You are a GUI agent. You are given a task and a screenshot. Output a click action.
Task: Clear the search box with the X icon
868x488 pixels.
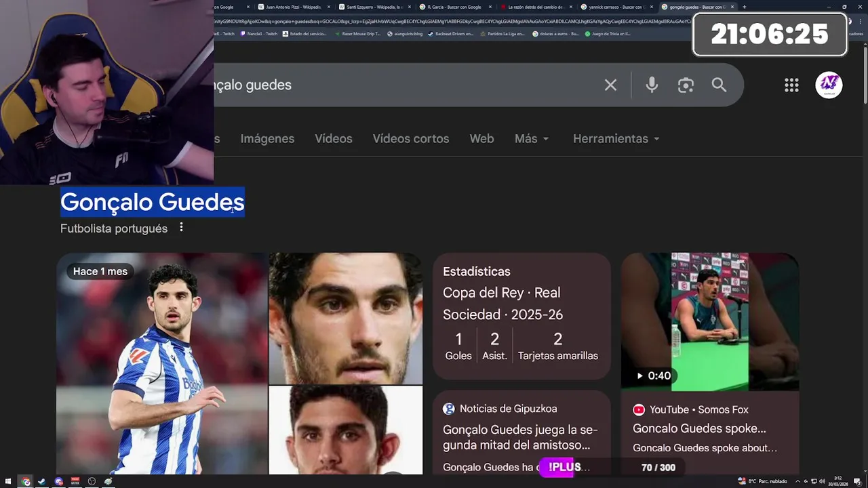click(610, 85)
